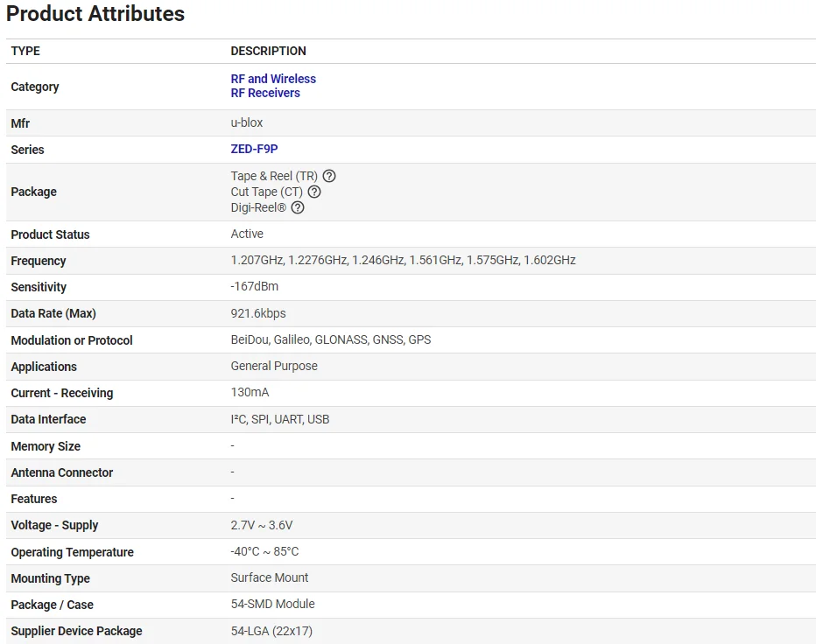Click the Modulation or Protocol row label

pos(72,340)
